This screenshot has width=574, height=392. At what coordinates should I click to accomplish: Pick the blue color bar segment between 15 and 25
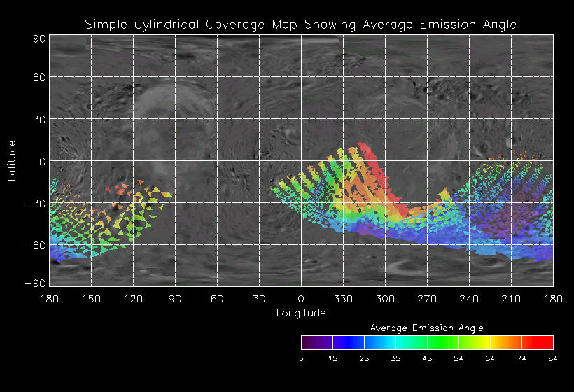tap(349, 342)
